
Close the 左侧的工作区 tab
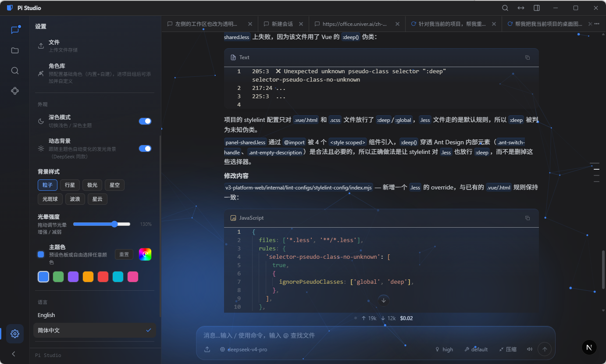[x=250, y=24]
